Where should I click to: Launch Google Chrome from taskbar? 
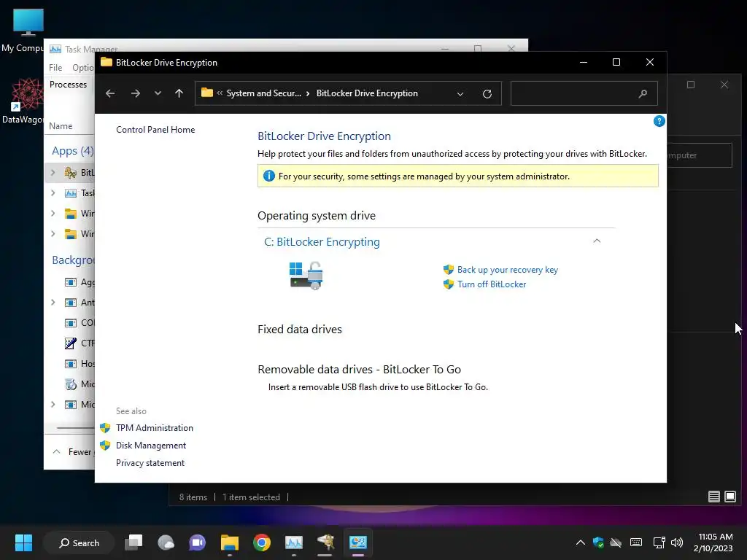pyautogui.click(x=262, y=542)
